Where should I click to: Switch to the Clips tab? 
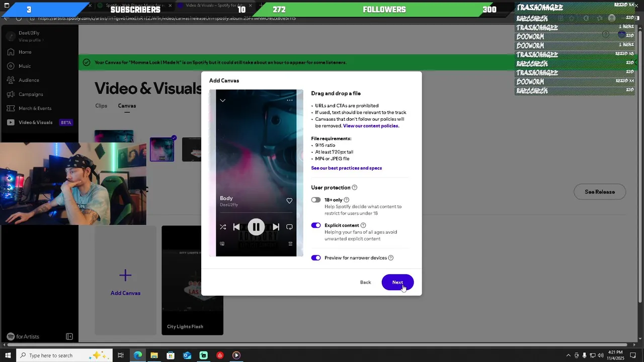(x=101, y=106)
